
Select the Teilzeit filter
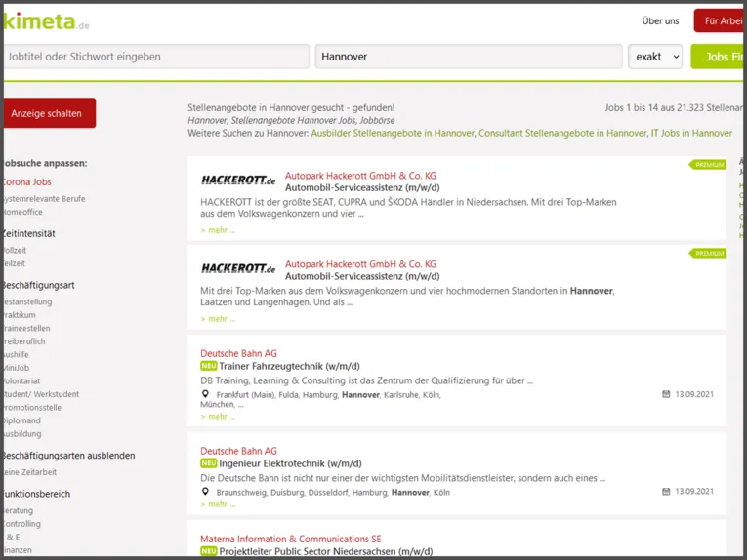(x=15, y=263)
